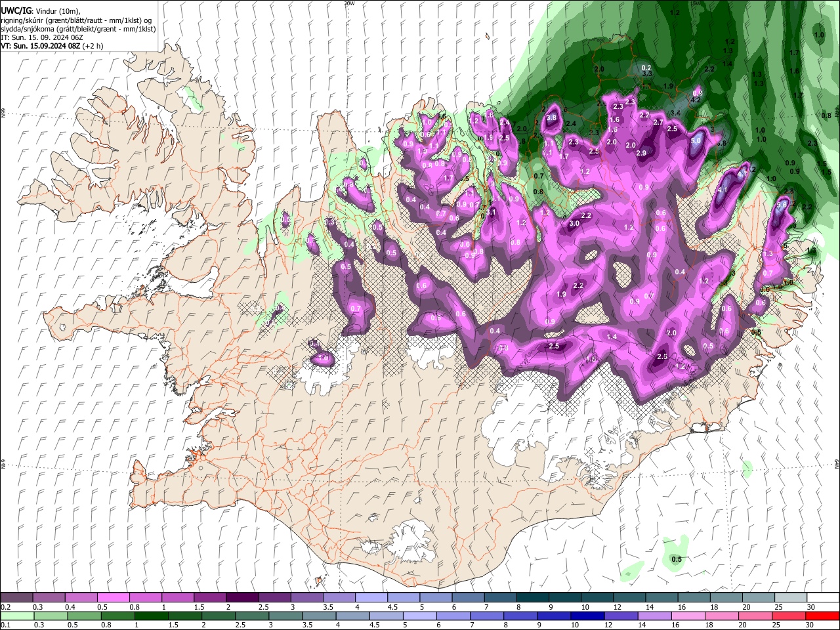Select the light pink 16–18 rain legend swatch

[688, 616]
